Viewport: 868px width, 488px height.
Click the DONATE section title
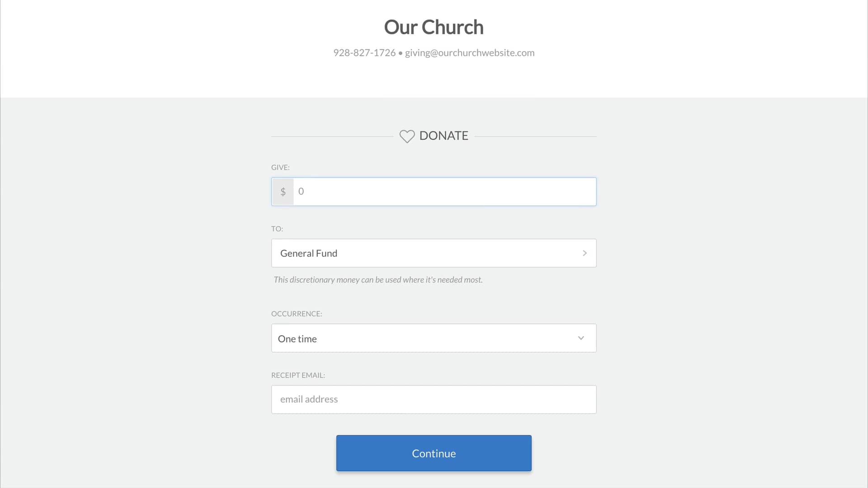[x=443, y=136]
